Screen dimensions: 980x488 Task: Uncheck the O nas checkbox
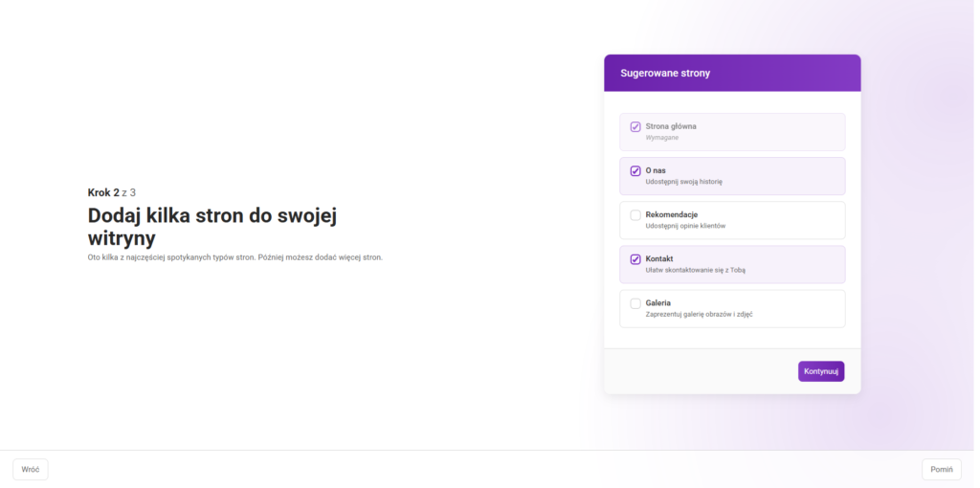point(635,171)
